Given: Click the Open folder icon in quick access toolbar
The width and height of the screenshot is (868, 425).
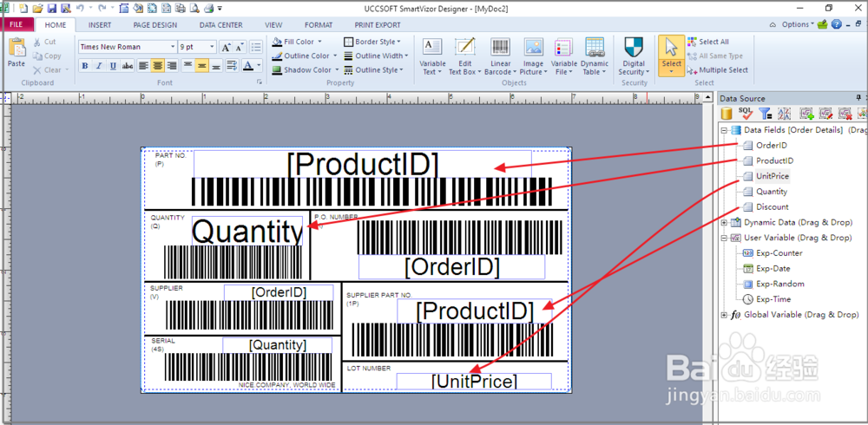Looking at the screenshot, I should (37, 9).
